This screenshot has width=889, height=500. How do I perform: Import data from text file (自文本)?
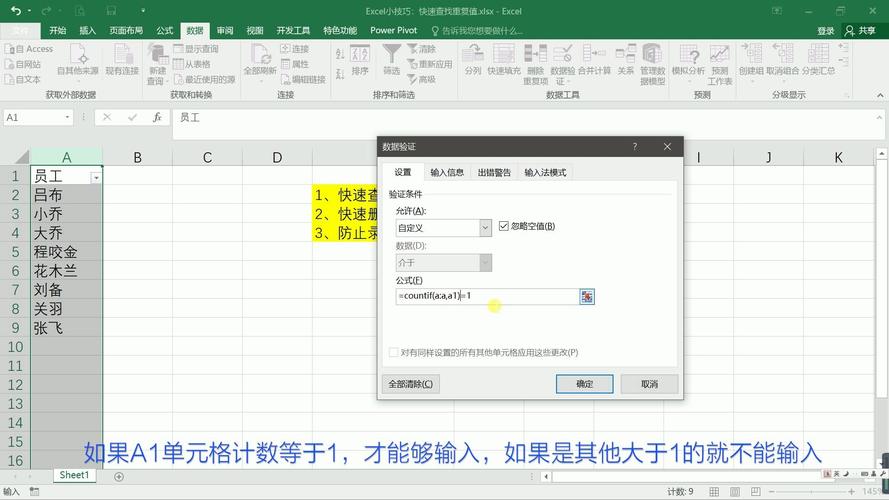pyautogui.click(x=23, y=79)
